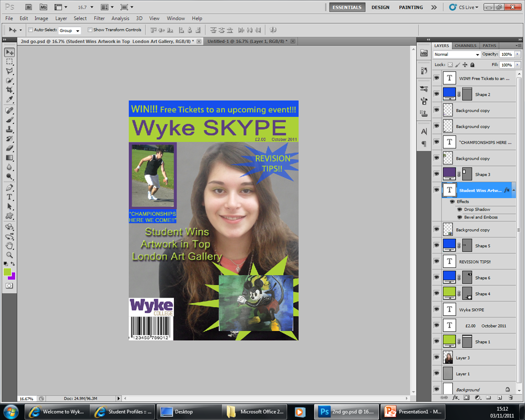Click the Windows Start button
Screen dimensions: 525x420
point(11,411)
